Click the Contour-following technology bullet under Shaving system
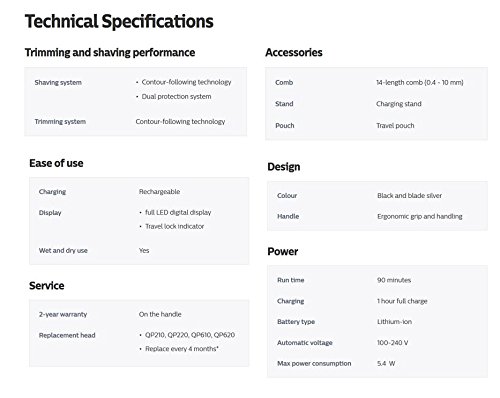This screenshot has height=398, width=500. (x=186, y=82)
